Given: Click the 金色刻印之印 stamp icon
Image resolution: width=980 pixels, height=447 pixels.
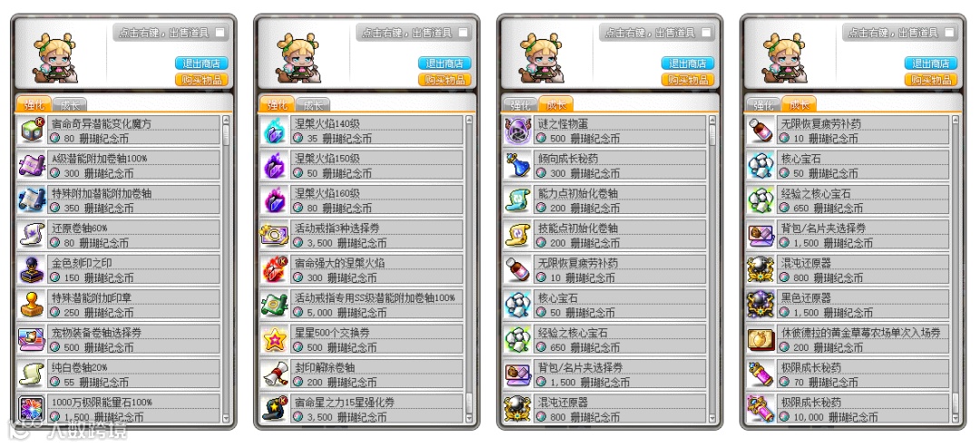Looking at the screenshot, I should click(x=29, y=269).
